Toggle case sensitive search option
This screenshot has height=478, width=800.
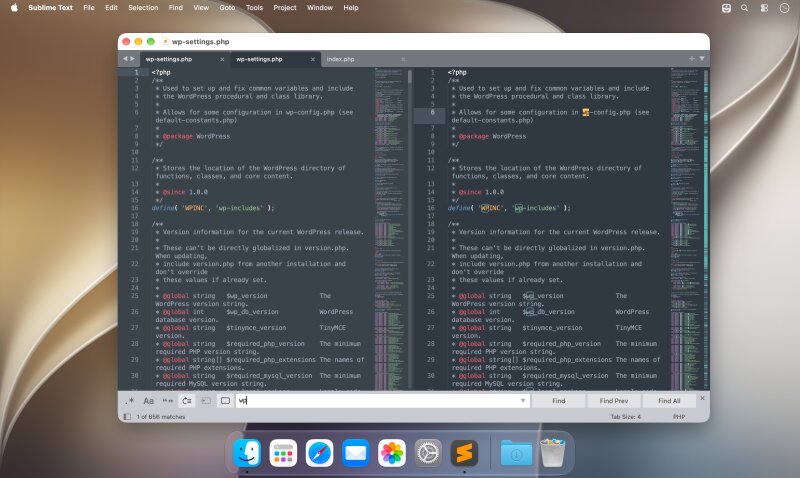(148, 401)
